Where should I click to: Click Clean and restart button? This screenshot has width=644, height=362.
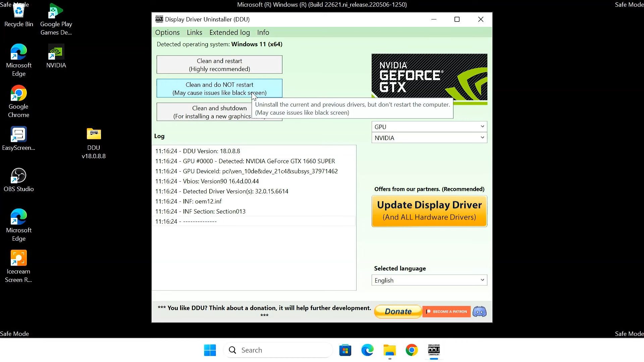(x=219, y=65)
